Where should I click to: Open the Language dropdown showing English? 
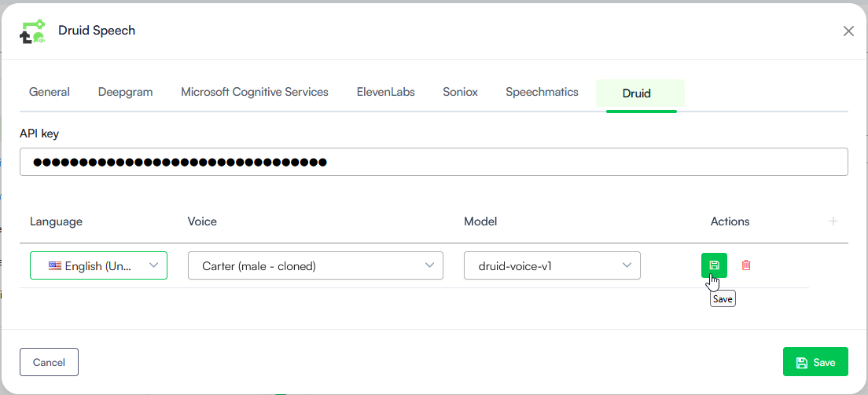[x=98, y=265]
